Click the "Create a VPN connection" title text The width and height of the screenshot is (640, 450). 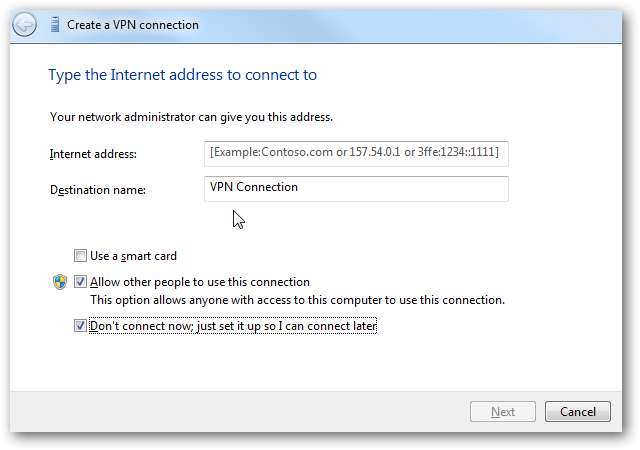[133, 25]
